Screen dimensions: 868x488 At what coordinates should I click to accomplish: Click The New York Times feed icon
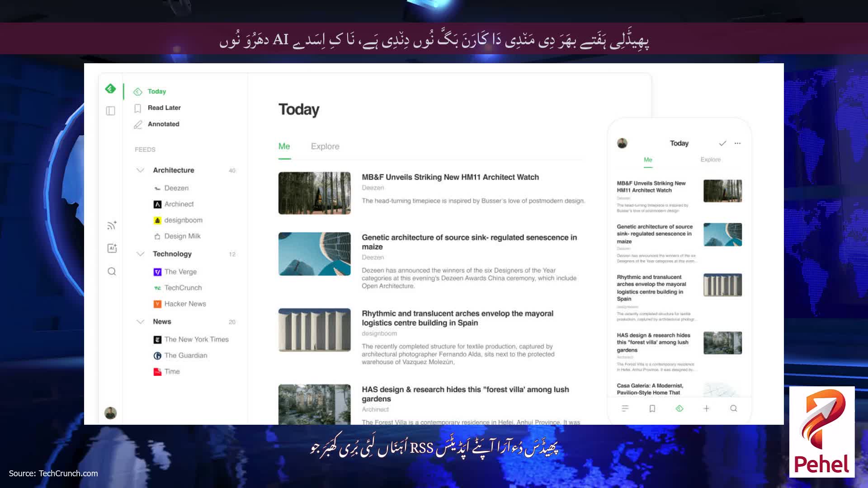[157, 340]
